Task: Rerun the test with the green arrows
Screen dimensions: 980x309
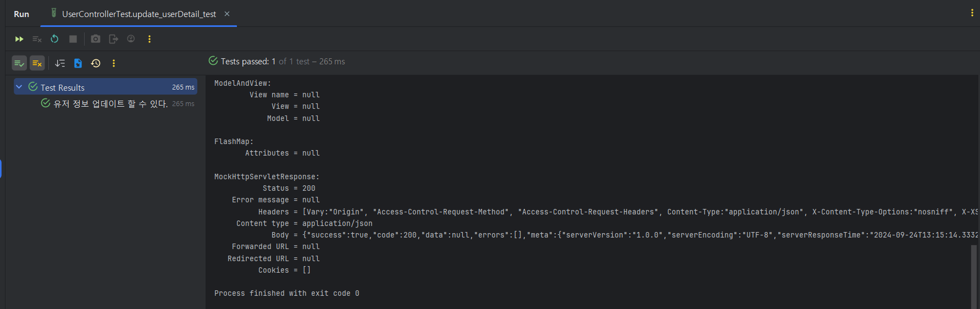Action: (19, 39)
